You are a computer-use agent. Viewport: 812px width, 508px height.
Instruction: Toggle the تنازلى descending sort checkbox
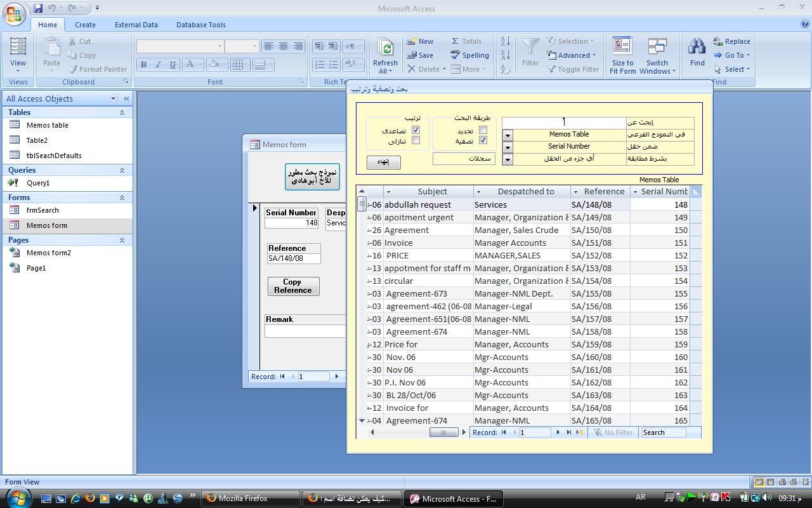[x=416, y=140]
